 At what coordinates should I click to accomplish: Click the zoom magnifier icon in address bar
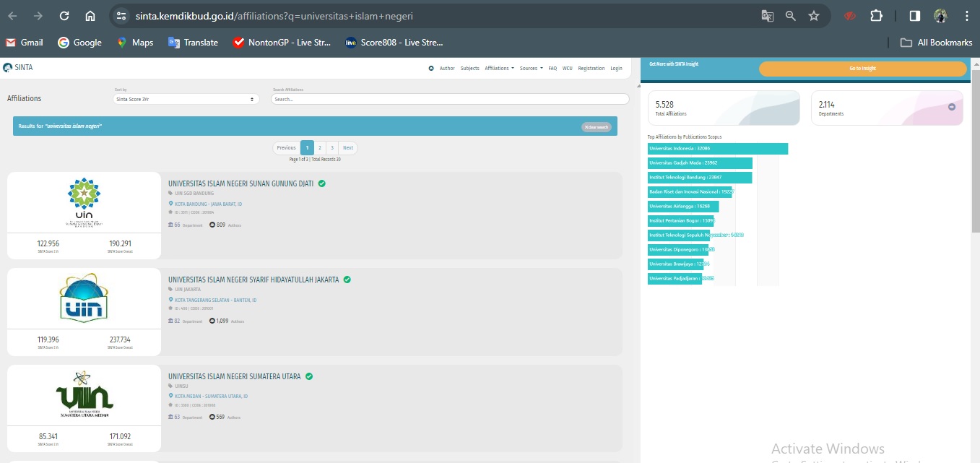(x=791, y=16)
